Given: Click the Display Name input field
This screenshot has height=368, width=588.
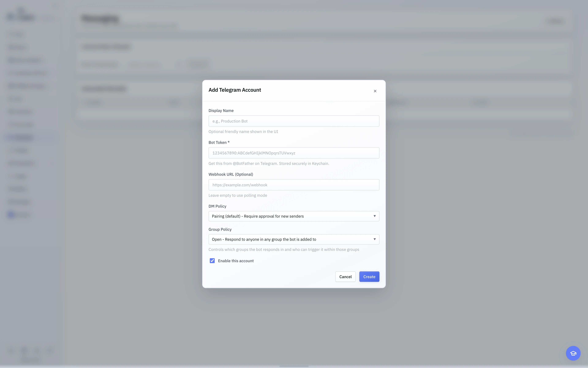Looking at the screenshot, I should click(x=294, y=121).
